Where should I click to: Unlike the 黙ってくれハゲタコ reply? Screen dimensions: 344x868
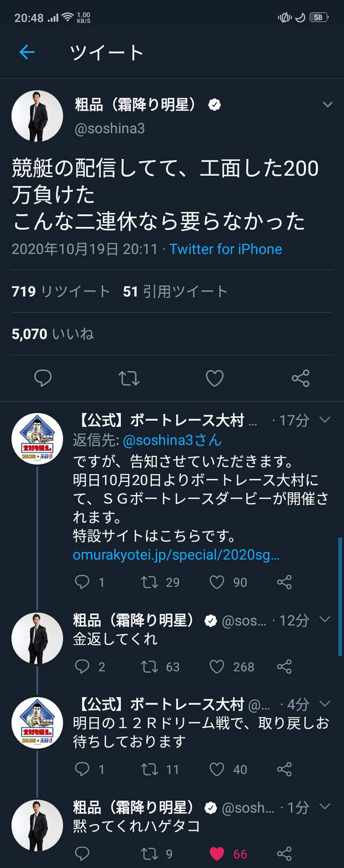(x=217, y=854)
